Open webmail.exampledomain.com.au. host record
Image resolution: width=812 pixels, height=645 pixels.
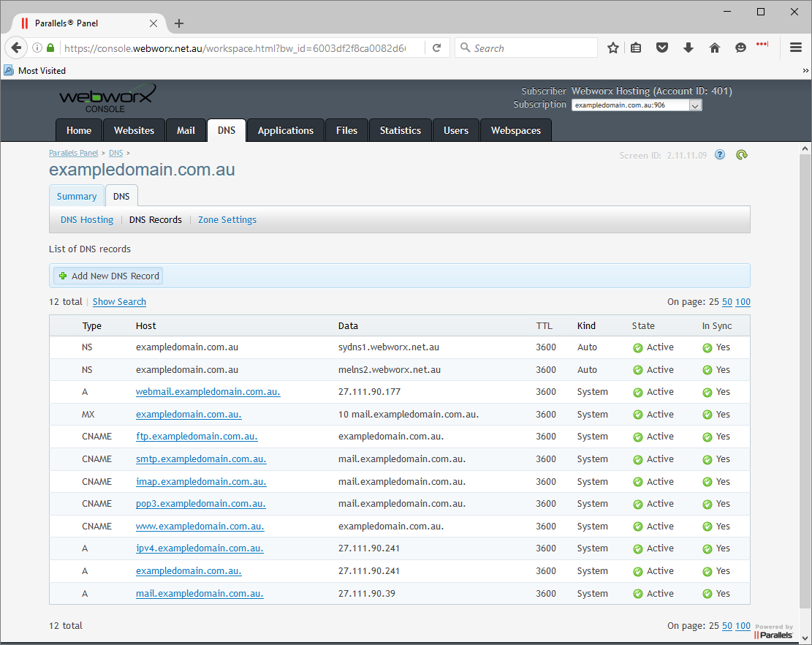(x=208, y=392)
